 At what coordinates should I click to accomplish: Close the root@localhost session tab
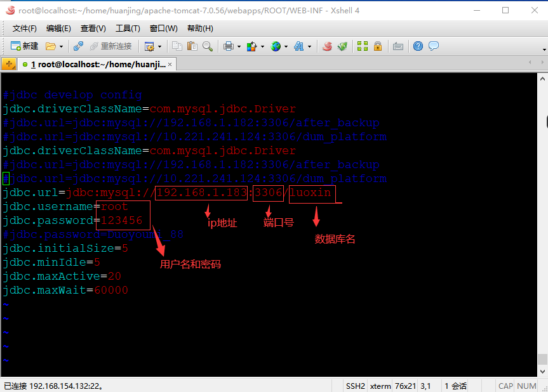pyautogui.click(x=170, y=64)
